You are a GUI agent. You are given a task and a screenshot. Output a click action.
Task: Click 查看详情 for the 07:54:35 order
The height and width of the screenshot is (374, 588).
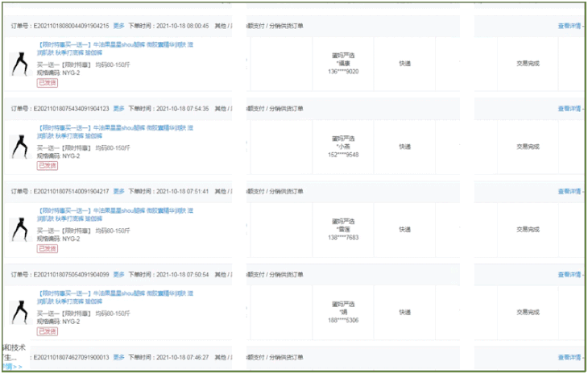coord(570,108)
